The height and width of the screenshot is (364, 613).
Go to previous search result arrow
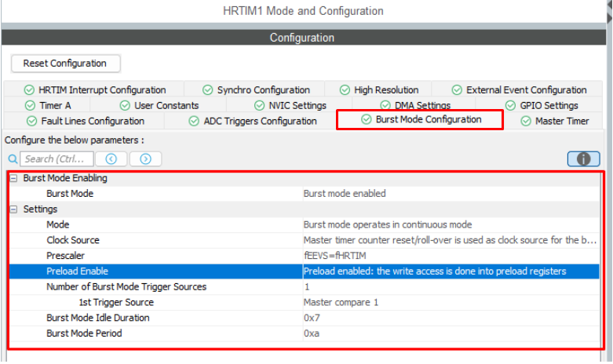coord(111,159)
